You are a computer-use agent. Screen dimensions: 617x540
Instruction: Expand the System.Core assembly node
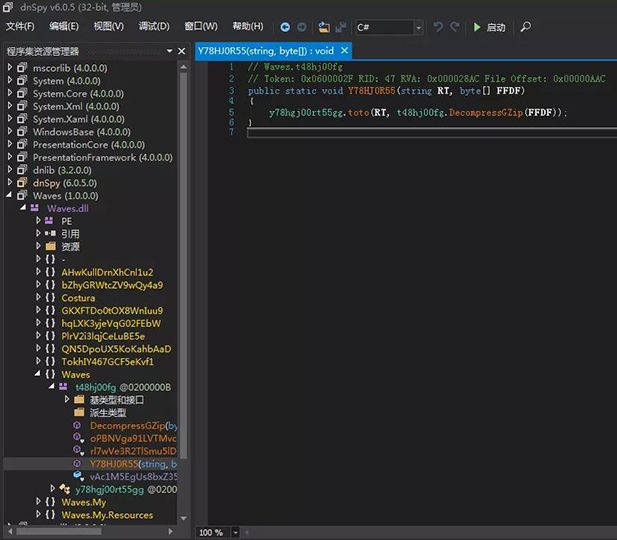click(x=10, y=93)
